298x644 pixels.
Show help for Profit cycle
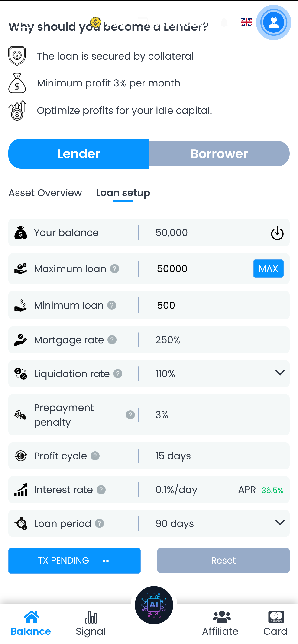(95, 456)
